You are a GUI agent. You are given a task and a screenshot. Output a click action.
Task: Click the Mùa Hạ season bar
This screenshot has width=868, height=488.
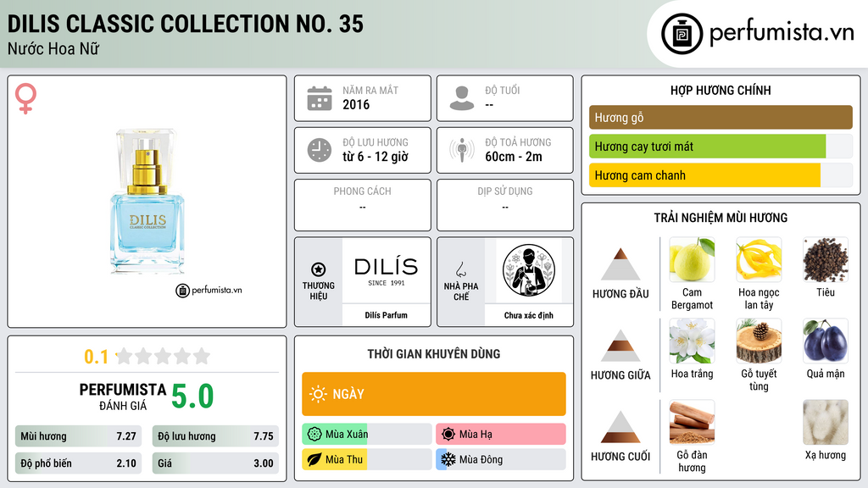(501, 434)
